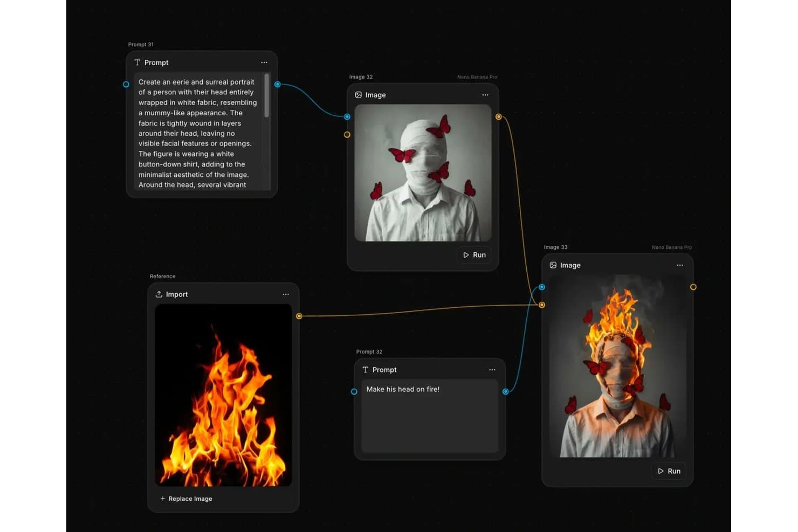Run the Image 33 node
Screen dimensions: 798x532
coord(669,471)
